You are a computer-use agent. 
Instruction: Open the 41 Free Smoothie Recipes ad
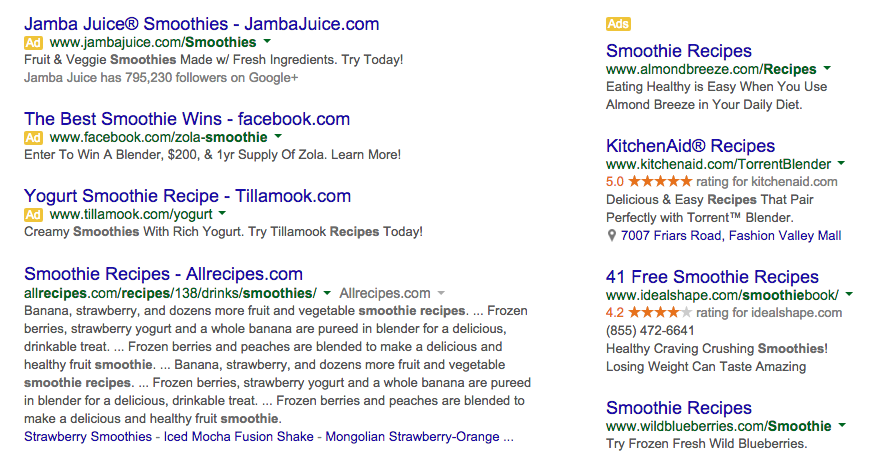(x=712, y=277)
